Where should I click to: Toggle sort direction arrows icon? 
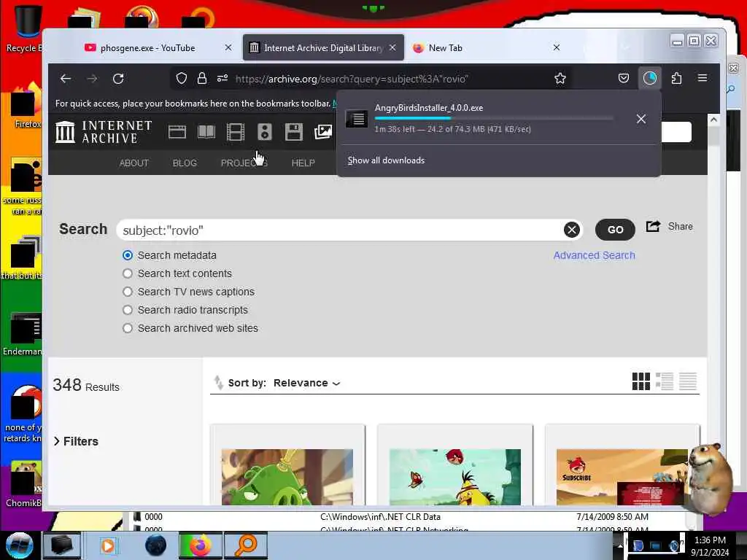pyautogui.click(x=218, y=382)
